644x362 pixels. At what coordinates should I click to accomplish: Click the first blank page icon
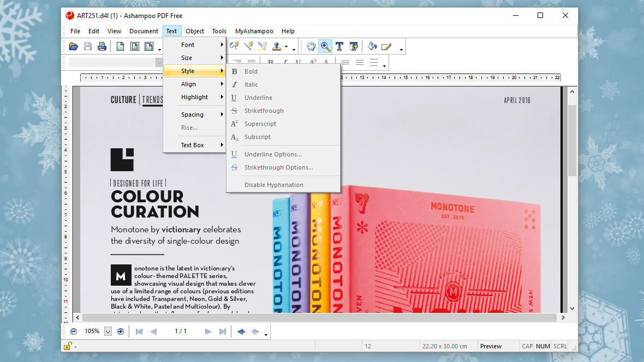click(120, 46)
